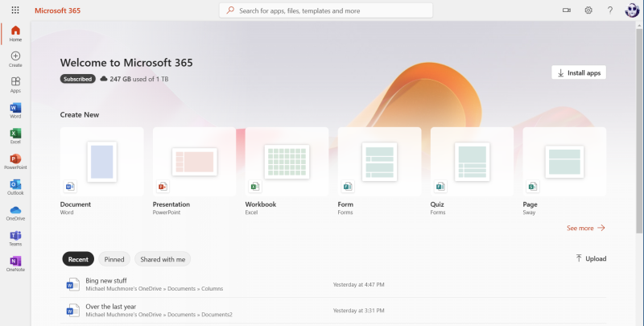Follow the See more link
The image size is (644, 326).
(x=585, y=228)
